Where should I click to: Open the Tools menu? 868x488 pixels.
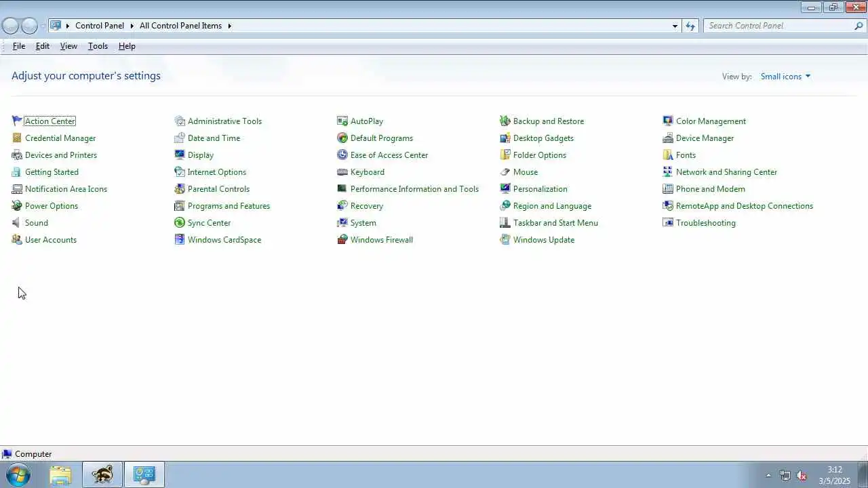(98, 46)
